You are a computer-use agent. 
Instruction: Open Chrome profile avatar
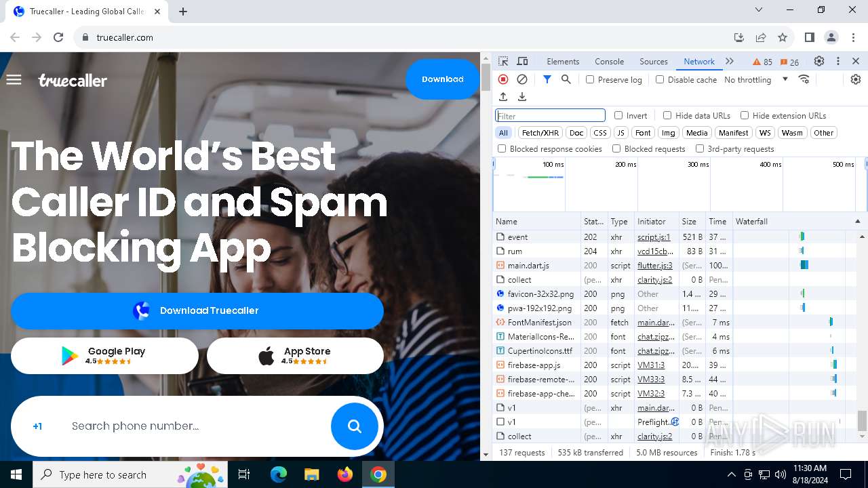(x=831, y=37)
